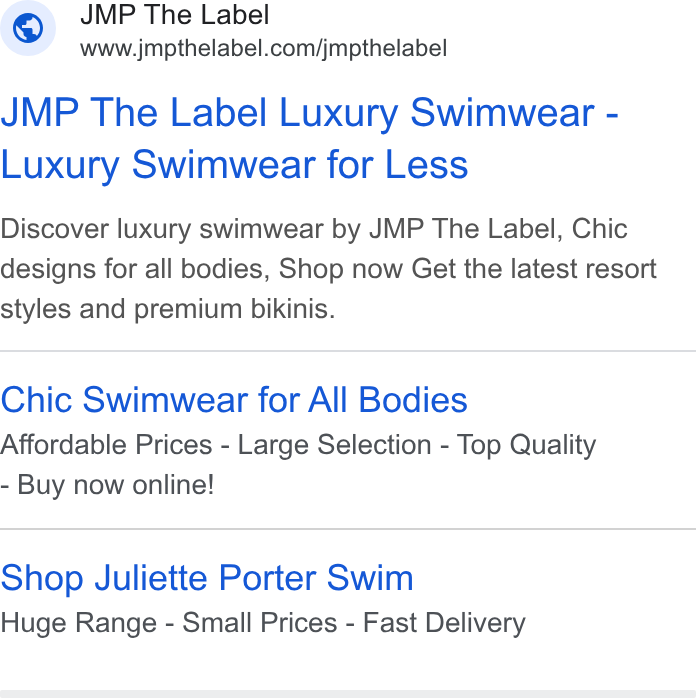Viewport: 696px width, 698px height.
Task: Click the www.jmpthelabel.com/jmpthelabel URL text
Action: tap(263, 49)
